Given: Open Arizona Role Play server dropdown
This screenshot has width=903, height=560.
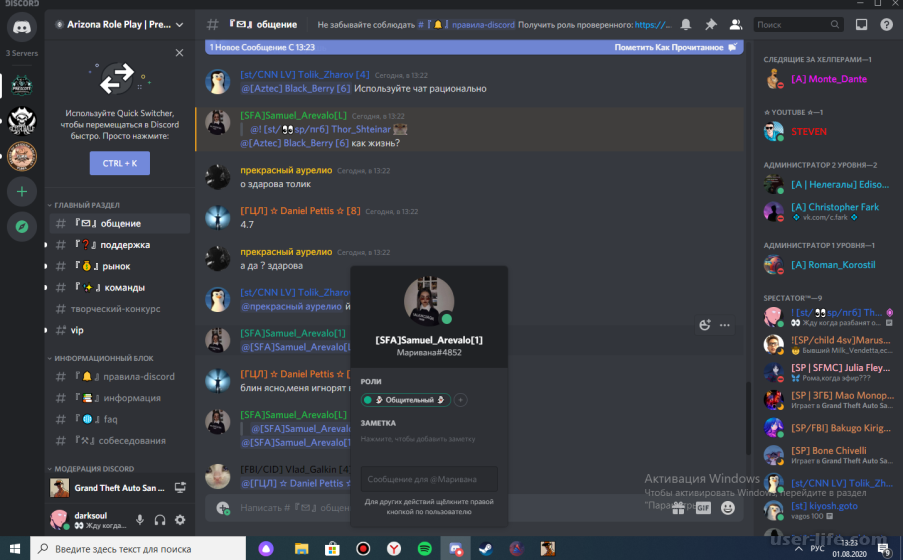Looking at the screenshot, I should 120,24.
